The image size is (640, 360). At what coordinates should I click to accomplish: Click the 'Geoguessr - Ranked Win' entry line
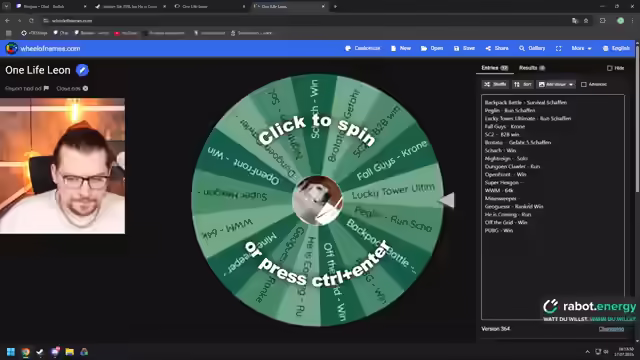(513, 207)
